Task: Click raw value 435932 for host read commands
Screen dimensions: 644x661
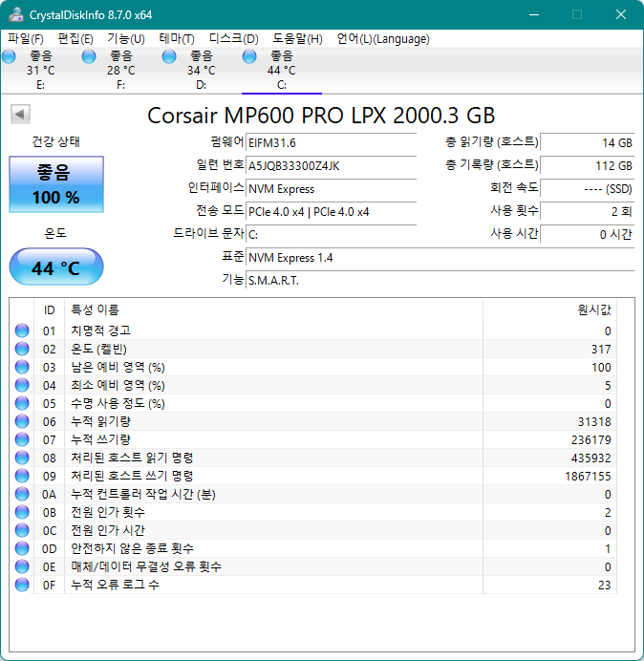Action: (x=590, y=458)
